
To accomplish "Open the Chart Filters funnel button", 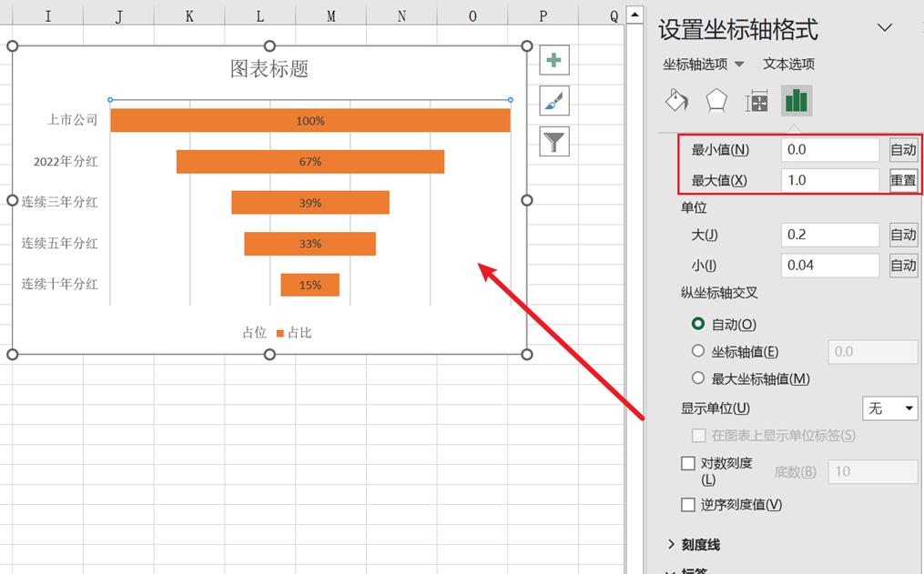I will [553, 141].
